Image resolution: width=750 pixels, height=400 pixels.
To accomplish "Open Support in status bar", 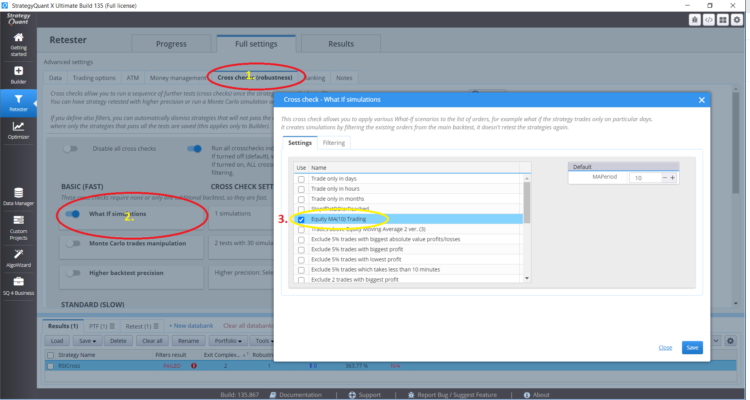I will click(x=364, y=395).
